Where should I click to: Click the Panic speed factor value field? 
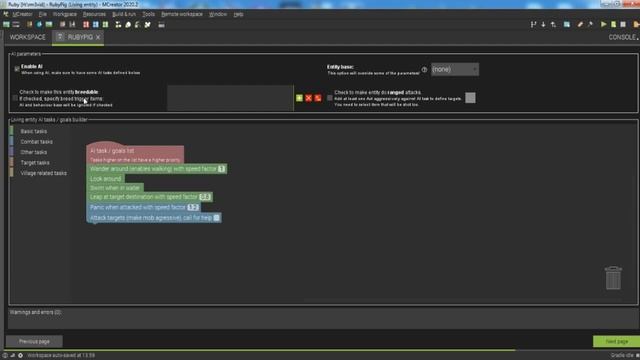pyautogui.click(x=193, y=207)
